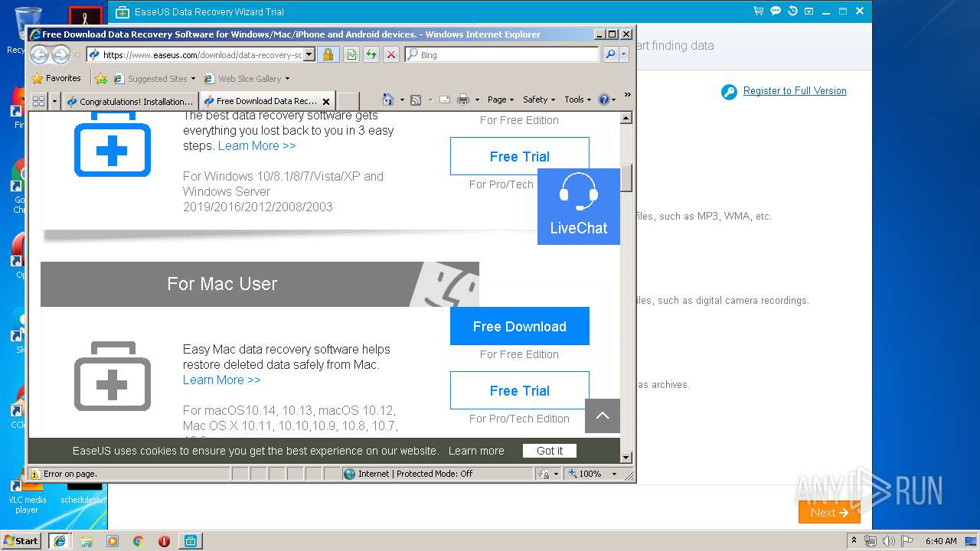This screenshot has height=551, width=980.
Task: Click the IE Forward navigation button
Action: [60, 54]
